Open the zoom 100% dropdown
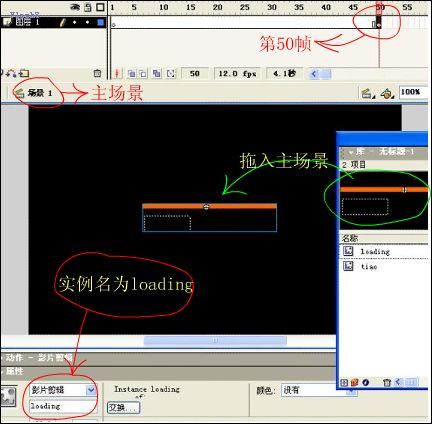This screenshot has height=424, width=432. point(413,92)
